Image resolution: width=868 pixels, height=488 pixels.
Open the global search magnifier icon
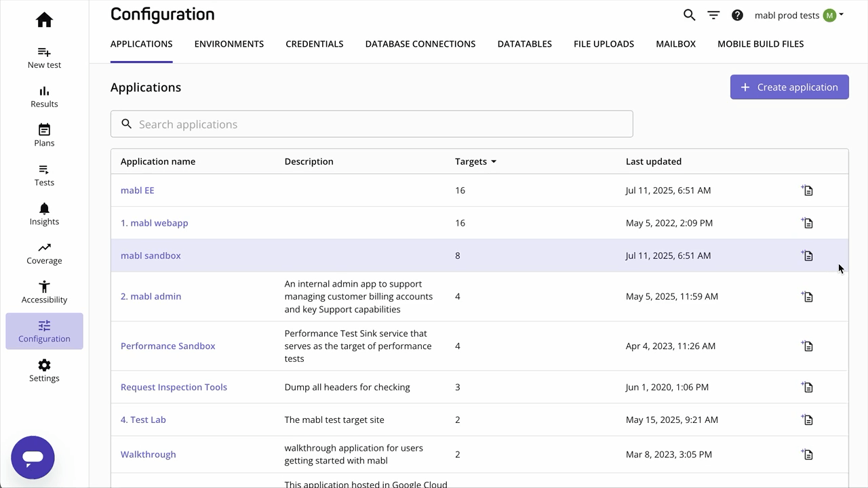689,14
